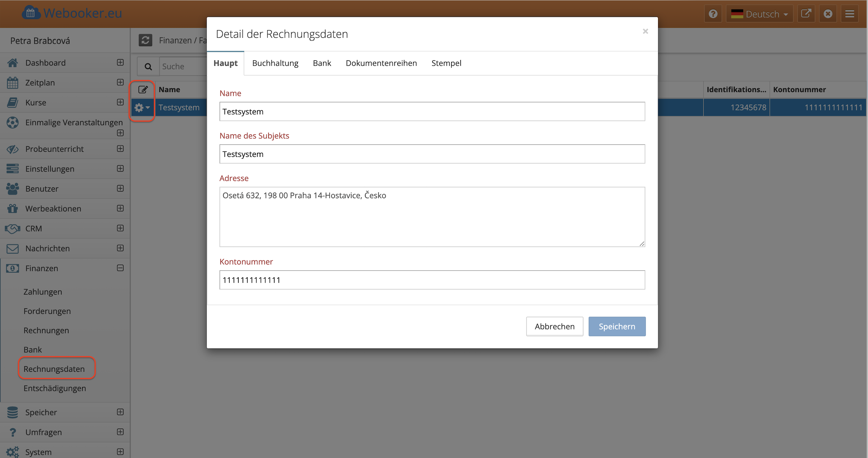Click the Speichern button
868x458 pixels.
[x=617, y=326]
